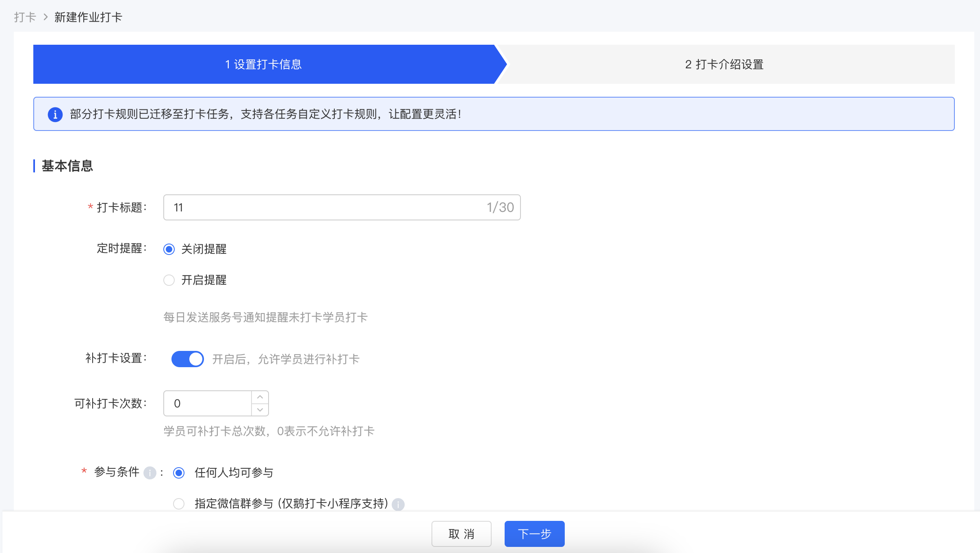Click the 定时提醒 field label
This screenshot has width=980, height=553.
(x=121, y=248)
